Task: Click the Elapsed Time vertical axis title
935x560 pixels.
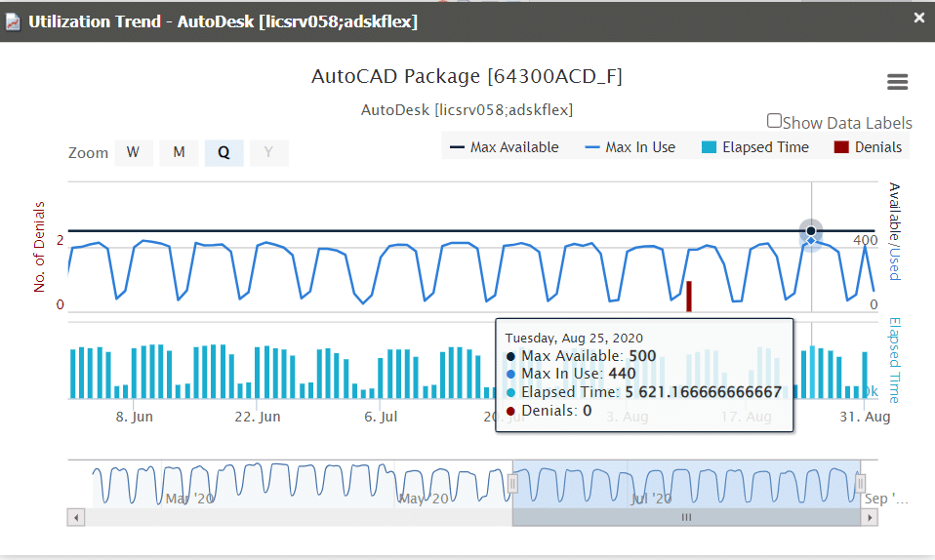Action: tap(894, 360)
